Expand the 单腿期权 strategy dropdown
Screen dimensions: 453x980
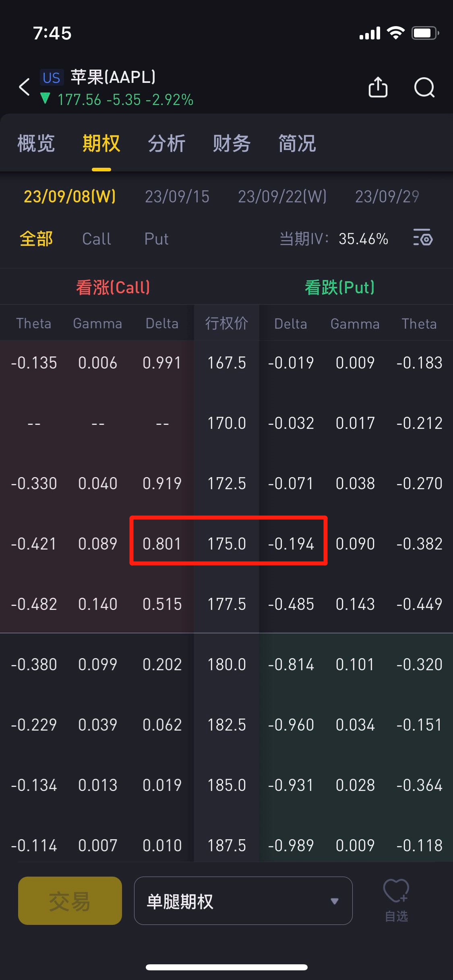click(243, 901)
